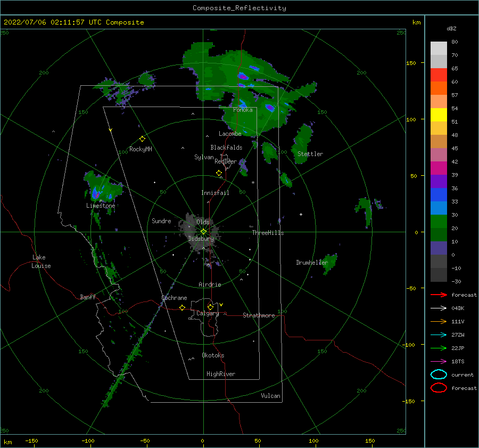Image resolution: width=479 pixels, height=448 pixels.
Task: Click yellow diamond marker at radar center
Action: pyautogui.click(x=203, y=232)
